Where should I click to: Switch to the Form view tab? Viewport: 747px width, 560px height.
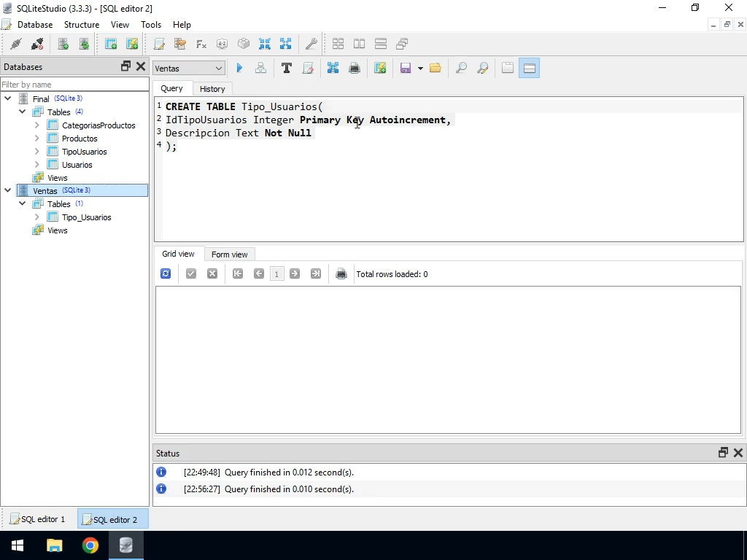coord(229,254)
